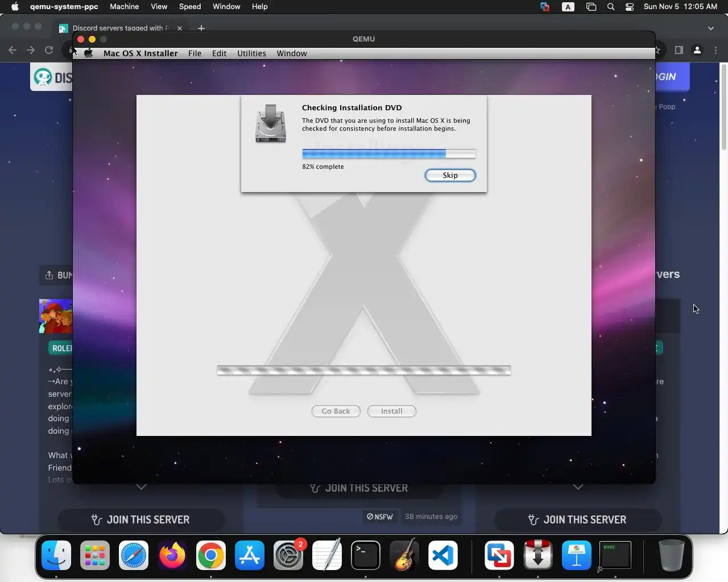Click JOIN THIS SERVER above the NSFW tag
Screen dimensions: 728x582
359,488
